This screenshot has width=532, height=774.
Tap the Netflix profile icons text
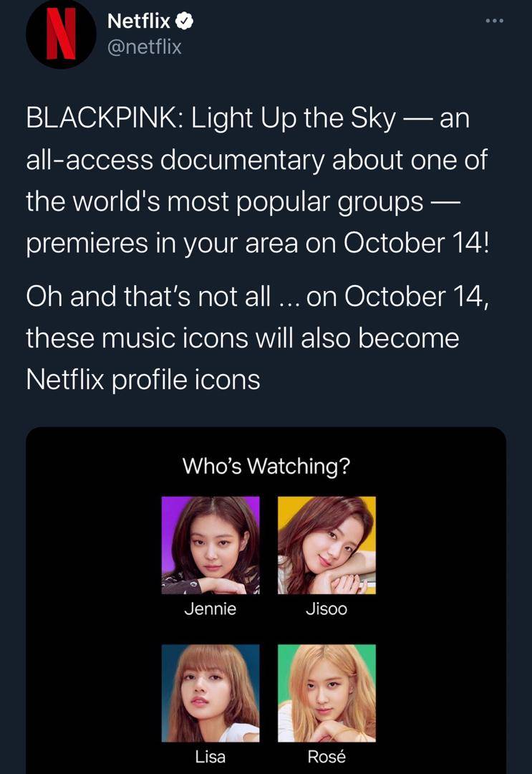(x=143, y=380)
